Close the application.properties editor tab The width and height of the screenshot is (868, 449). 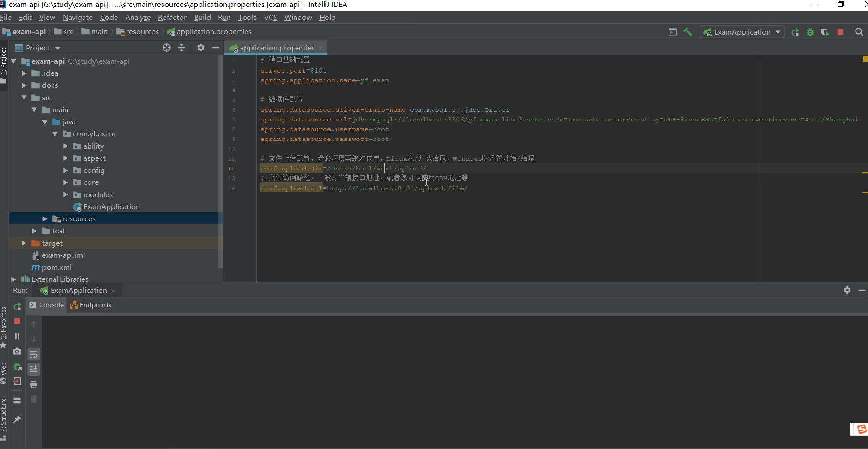point(321,48)
